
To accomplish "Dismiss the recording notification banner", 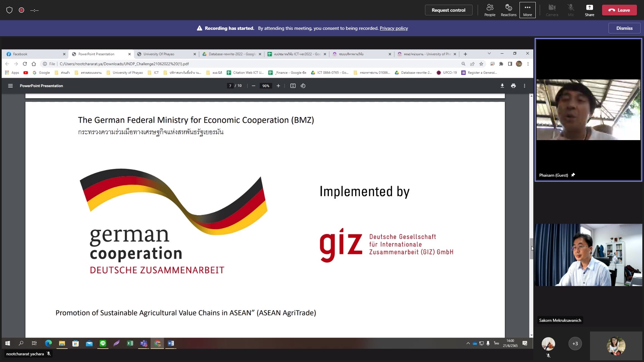I will click(624, 28).
